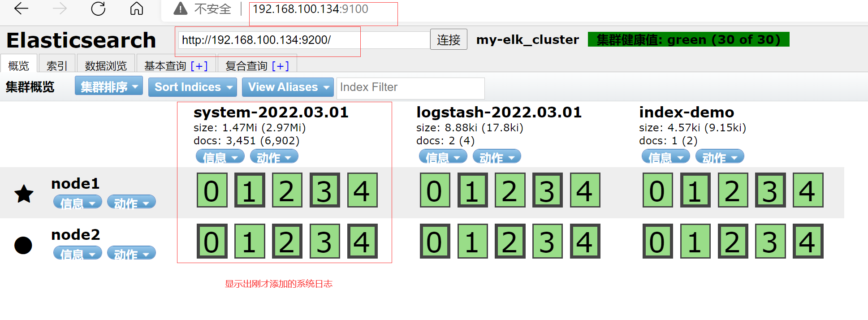
Task: Click the logstash-2022.03.01 index name
Action: [499, 112]
